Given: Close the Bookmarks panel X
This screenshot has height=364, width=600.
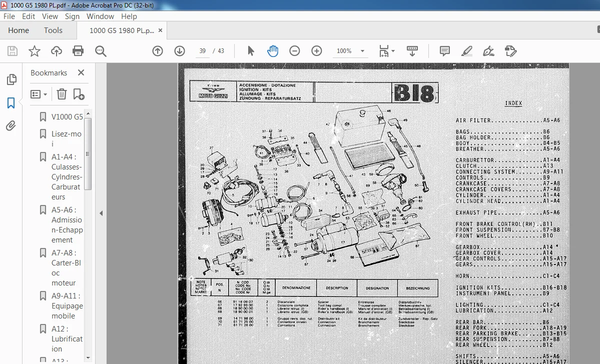Looking at the screenshot, I should pyautogui.click(x=81, y=72).
